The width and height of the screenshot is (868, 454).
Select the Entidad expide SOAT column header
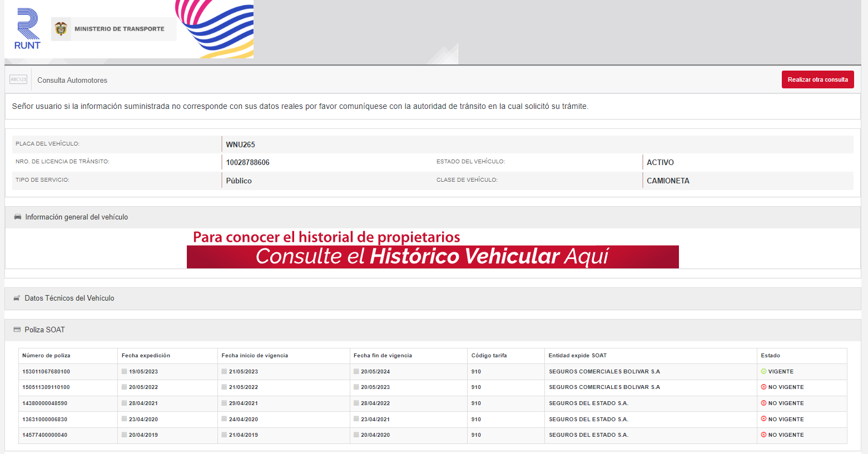577,356
